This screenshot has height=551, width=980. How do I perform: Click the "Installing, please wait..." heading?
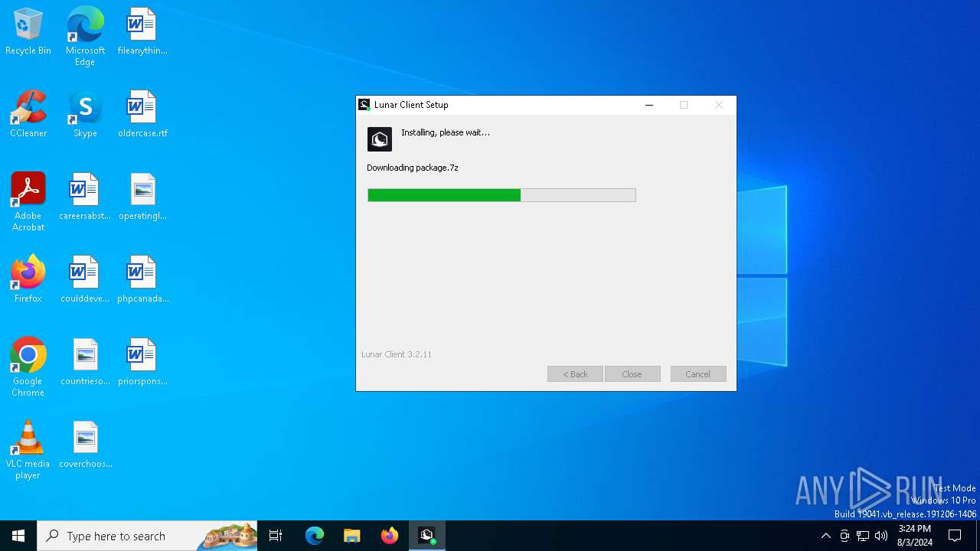(x=446, y=132)
